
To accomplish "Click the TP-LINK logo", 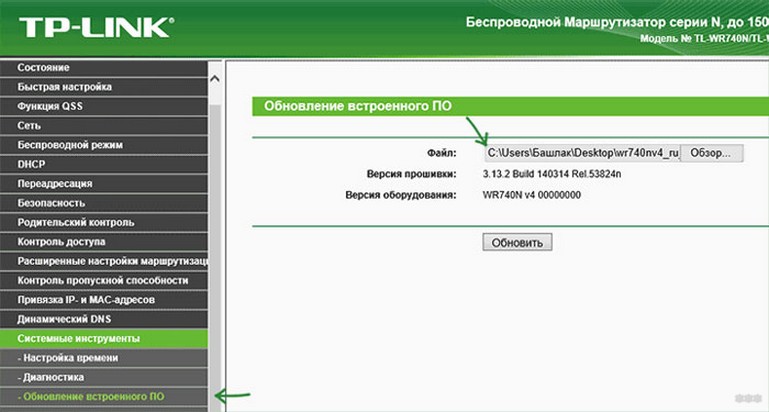I will [x=97, y=27].
